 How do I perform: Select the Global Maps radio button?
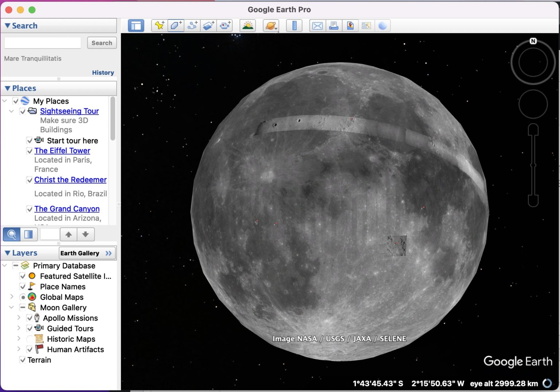23,297
